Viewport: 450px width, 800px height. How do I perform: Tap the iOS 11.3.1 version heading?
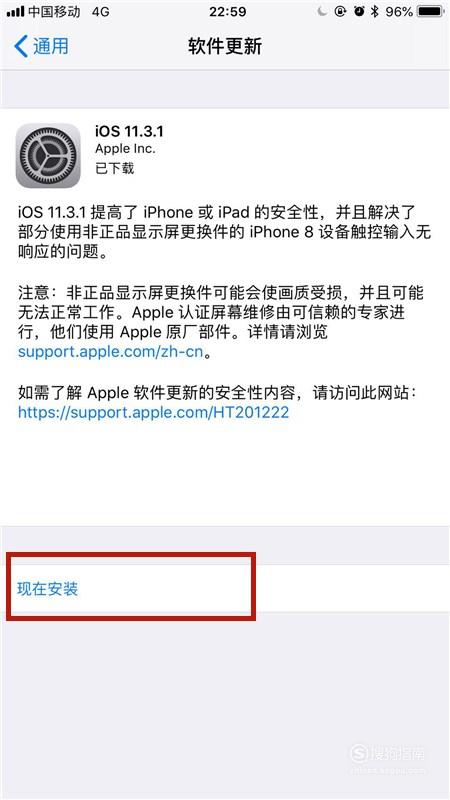[x=129, y=131]
